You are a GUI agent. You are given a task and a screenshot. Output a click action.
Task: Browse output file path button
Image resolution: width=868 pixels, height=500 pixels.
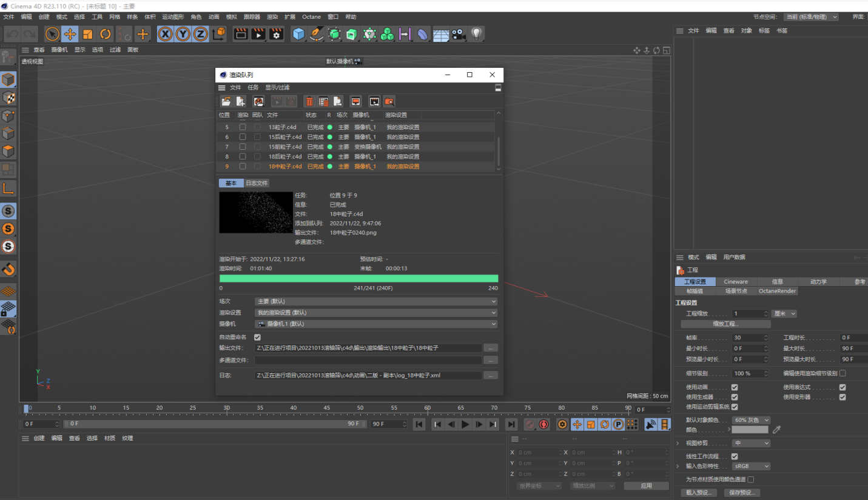(491, 348)
